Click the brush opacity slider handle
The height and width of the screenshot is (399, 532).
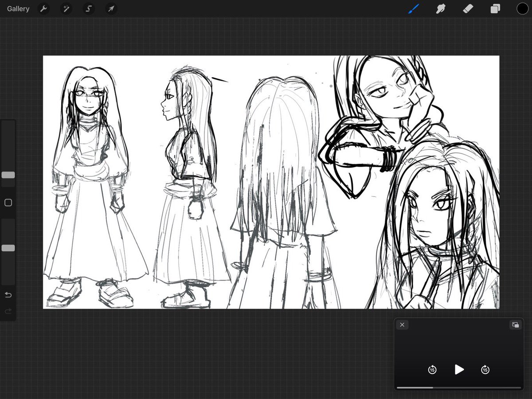click(8, 248)
